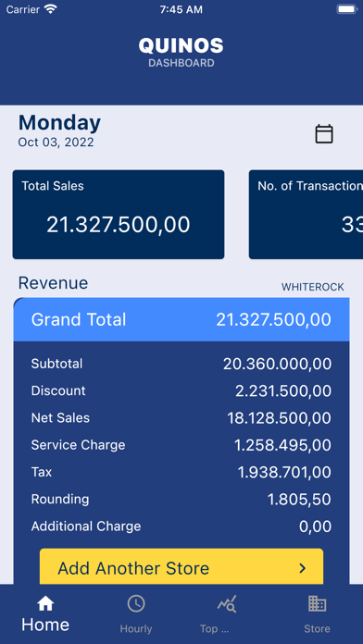Click the Net Sales label
The image size is (363, 644).
60,417
